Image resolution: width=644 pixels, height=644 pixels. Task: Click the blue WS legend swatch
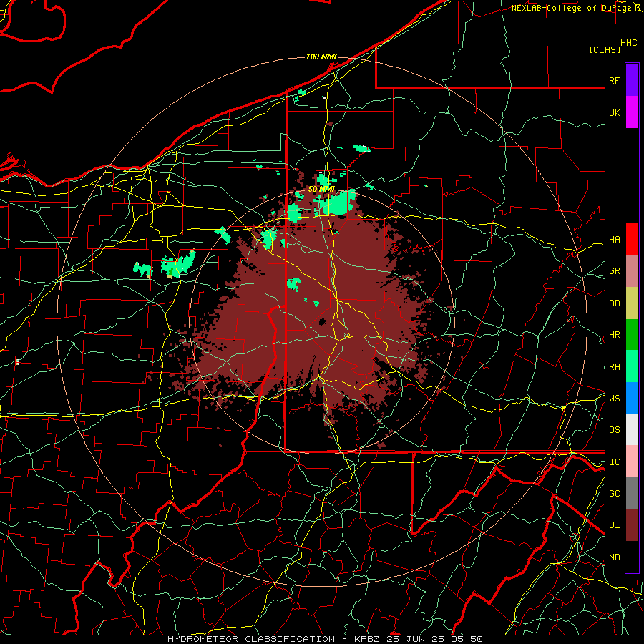(632, 398)
